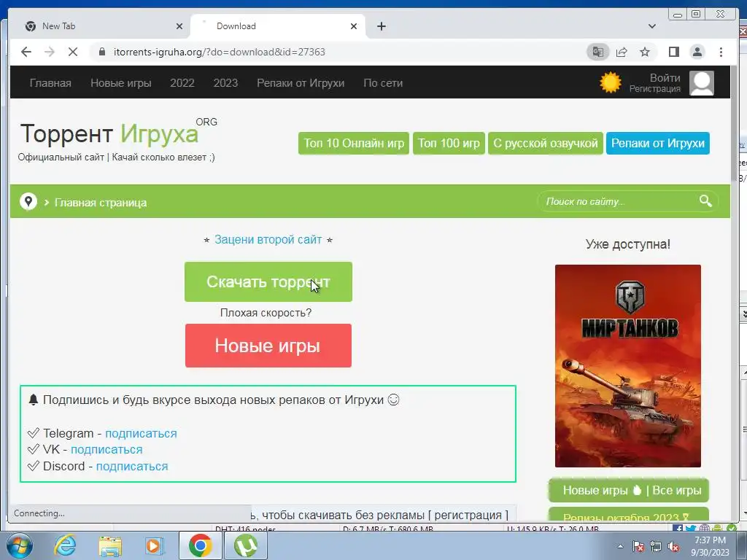Click the Discord подписаться link
Viewport: 747px width, 560px height.
pyautogui.click(x=132, y=466)
